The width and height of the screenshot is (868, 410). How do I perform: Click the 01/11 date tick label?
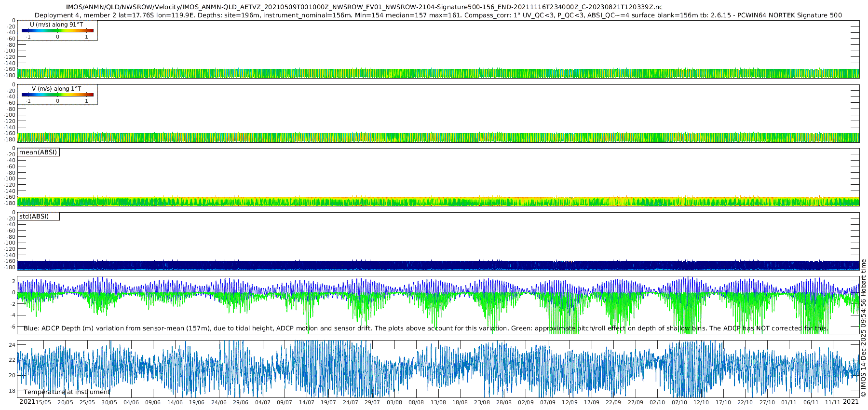(x=789, y=402)
